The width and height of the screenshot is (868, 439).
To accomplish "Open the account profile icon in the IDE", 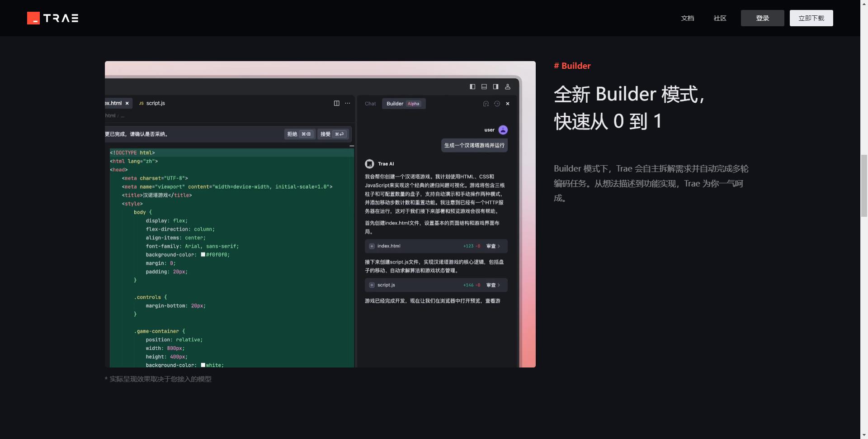I will click(x=508, y=86).
